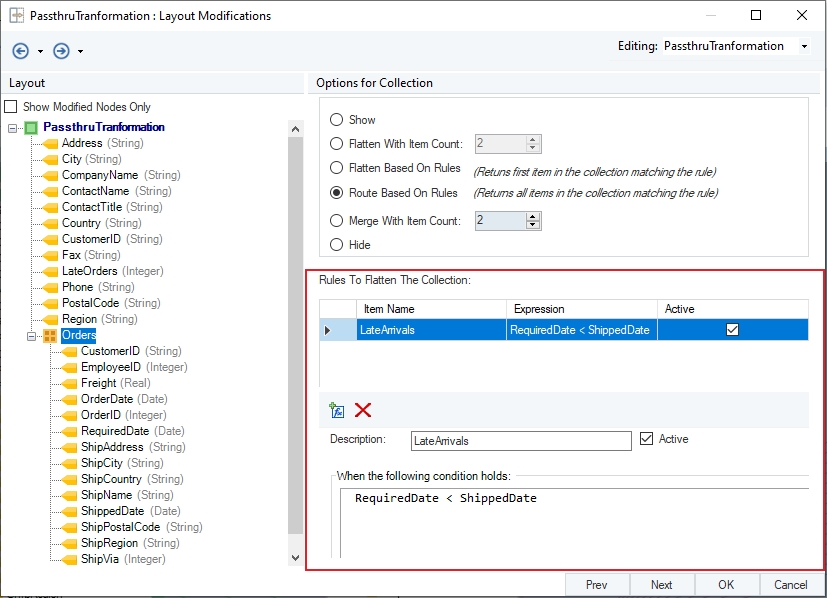Screen dimensions: 827x598
Task: Increase the Merge With Item Count value
Action: coord(533,216)
